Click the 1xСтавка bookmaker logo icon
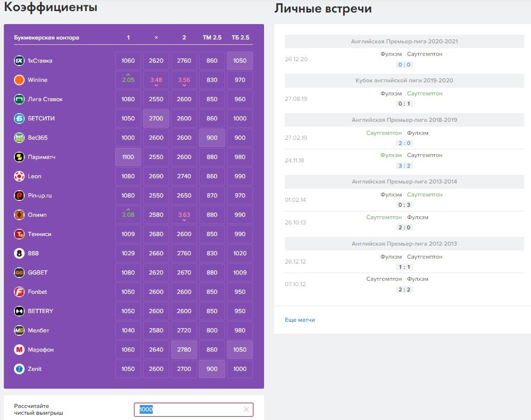This screenshot has height=420, width=531. tap(19, 61)
